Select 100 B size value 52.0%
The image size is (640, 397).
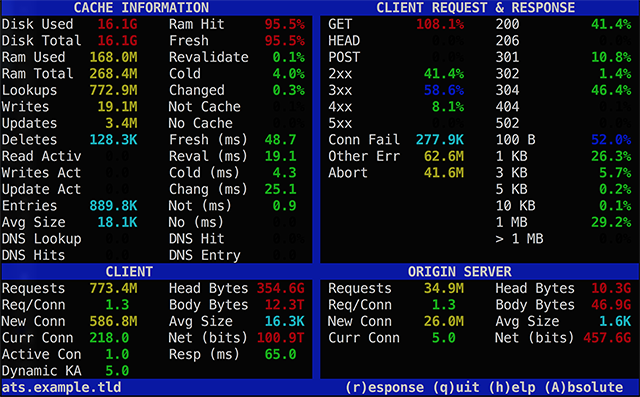[x=611, y=140]
